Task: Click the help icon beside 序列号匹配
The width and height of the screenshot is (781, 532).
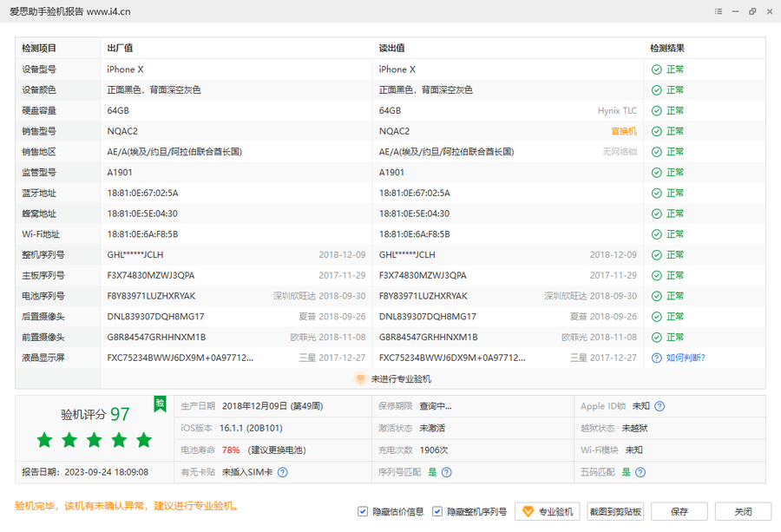Action: tap(447, 472)
